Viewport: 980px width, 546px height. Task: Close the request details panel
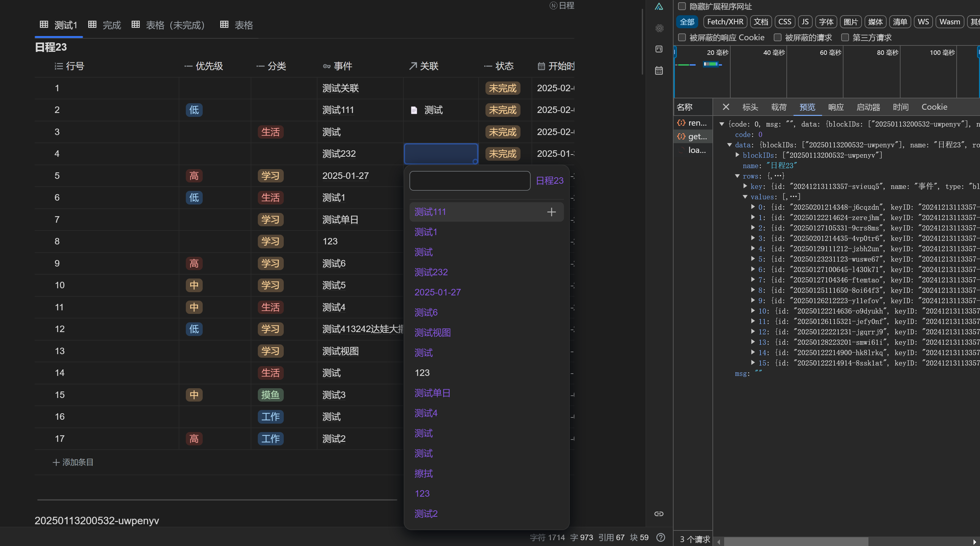pos(726,107)
